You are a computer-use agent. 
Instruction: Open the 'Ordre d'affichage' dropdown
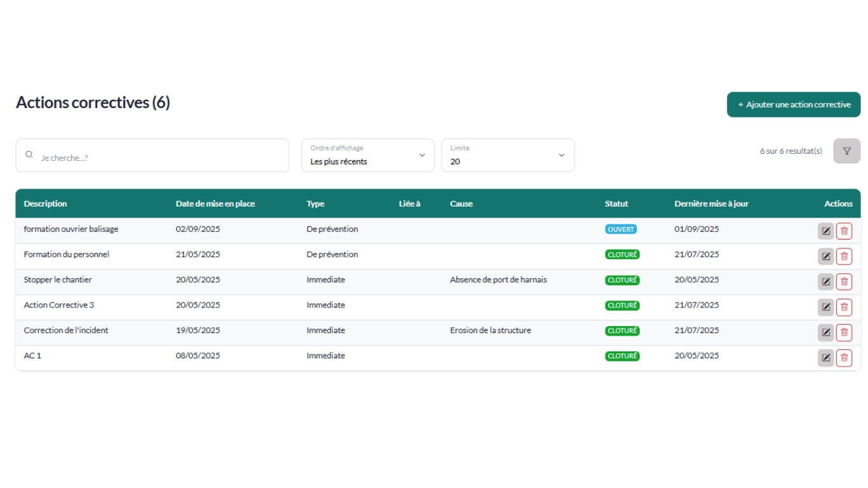pyautogui.click(x=368, y=156)
